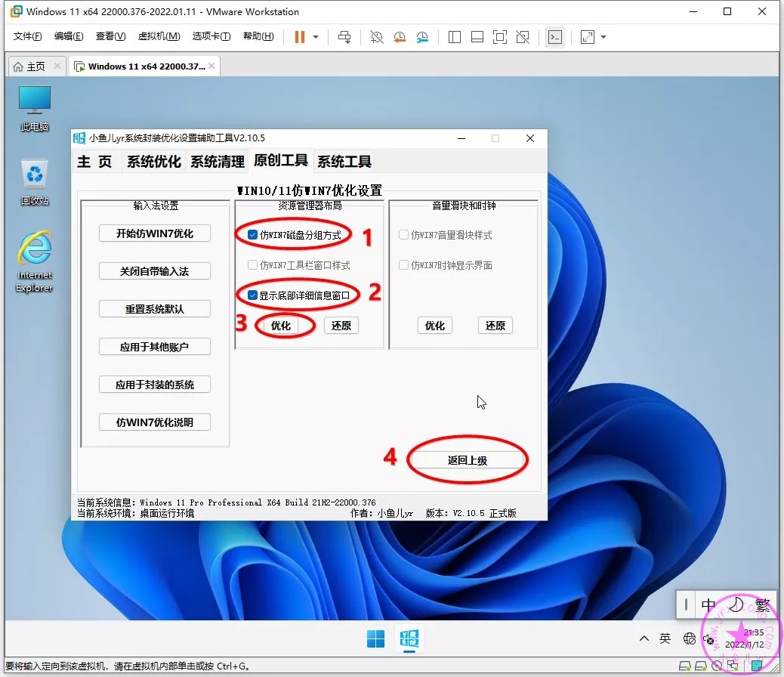Open the 选项卡(T) menu
The height and width of the screenshot is (677, 784).
211,36
